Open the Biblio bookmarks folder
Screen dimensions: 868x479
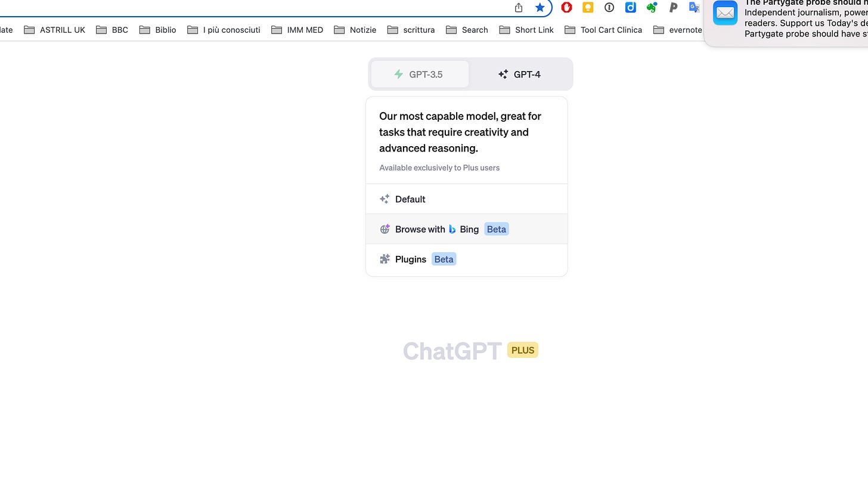tap(158, 30)
